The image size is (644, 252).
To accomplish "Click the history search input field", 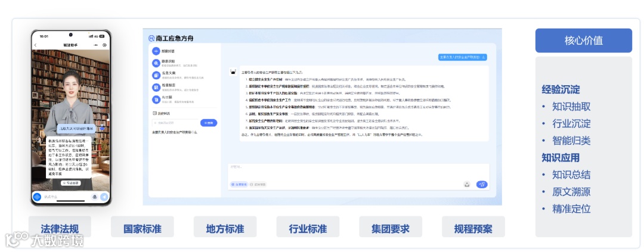I will tap(175, 123).
